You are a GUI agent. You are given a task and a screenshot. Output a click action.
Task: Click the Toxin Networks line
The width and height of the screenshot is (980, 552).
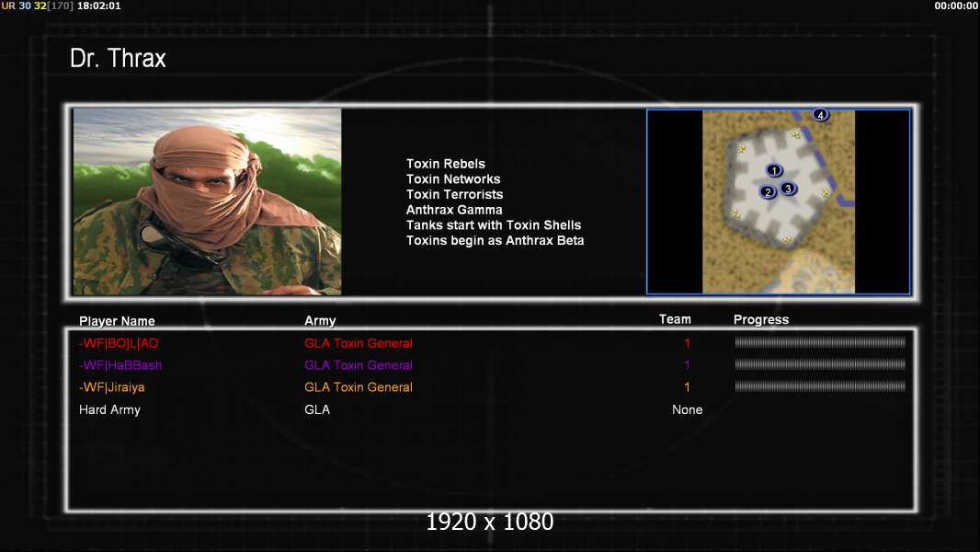tap(453, 178)
